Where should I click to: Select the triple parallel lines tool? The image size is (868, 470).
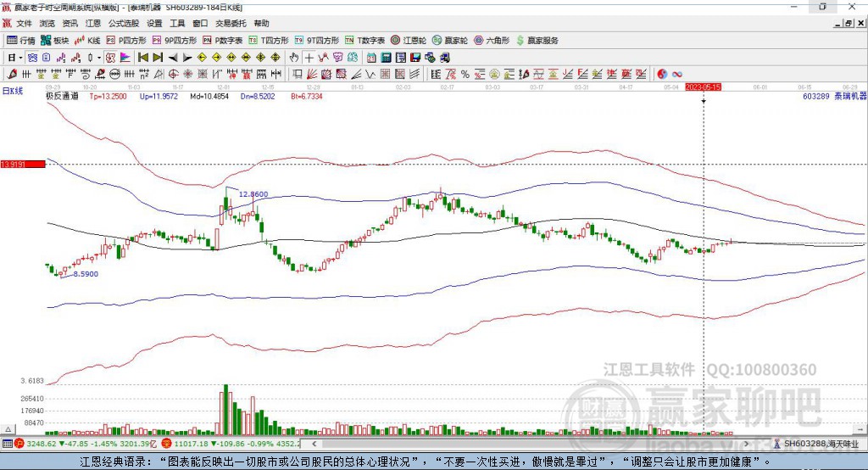pos(415,74)
